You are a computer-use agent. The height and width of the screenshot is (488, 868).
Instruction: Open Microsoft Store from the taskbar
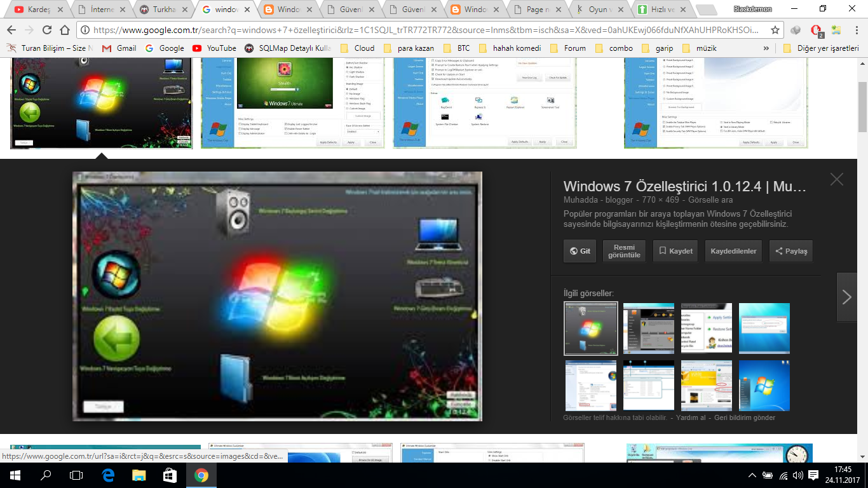coord(170,475)
